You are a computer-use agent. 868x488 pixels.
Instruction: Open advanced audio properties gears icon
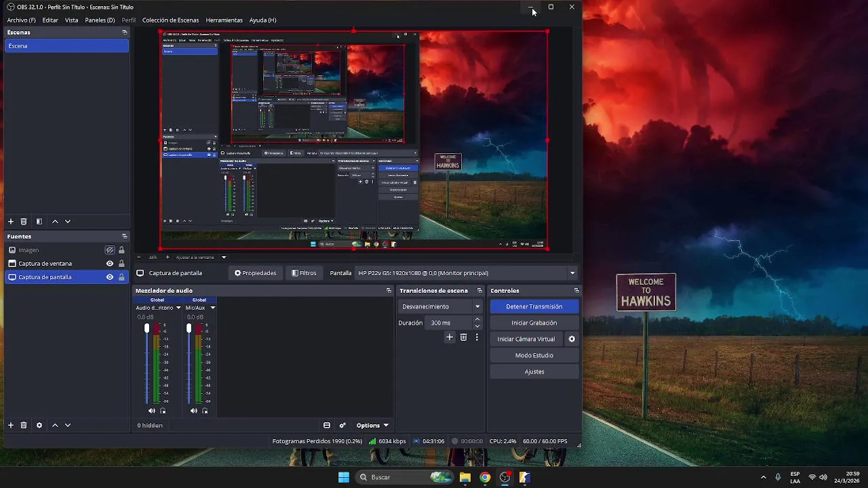[x=342, y=426]
